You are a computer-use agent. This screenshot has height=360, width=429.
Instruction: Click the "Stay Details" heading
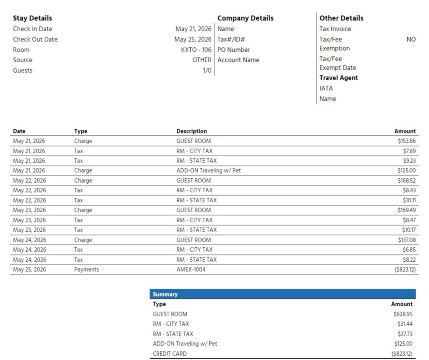pos(32,18)
